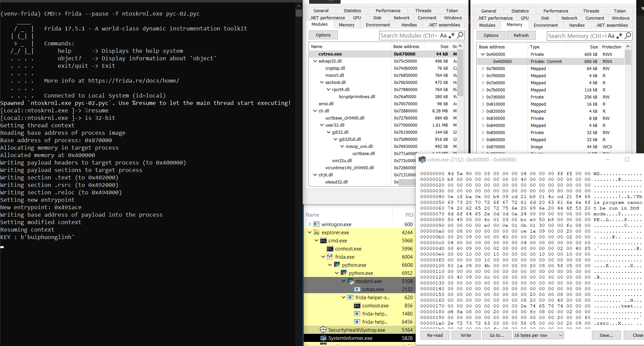
Task: Refresh the memory region list
Action: click(521, 35)
